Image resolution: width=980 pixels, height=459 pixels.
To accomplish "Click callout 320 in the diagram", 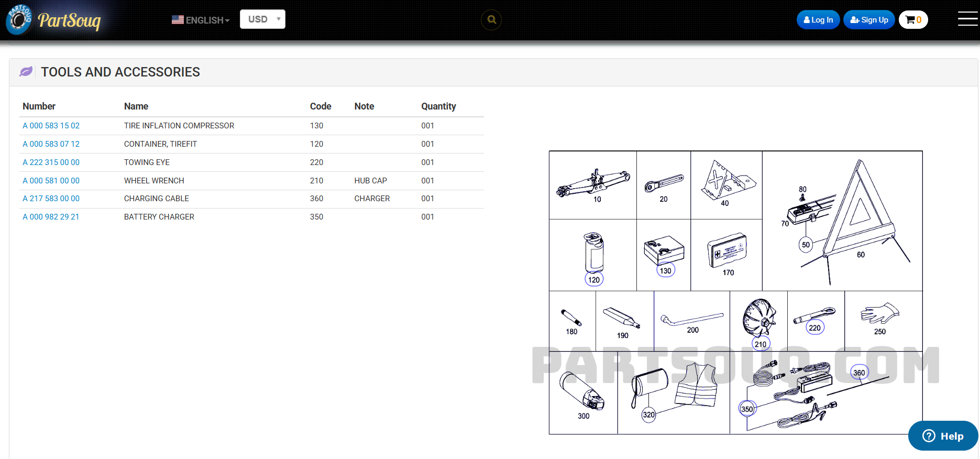I will coord(648,415).
